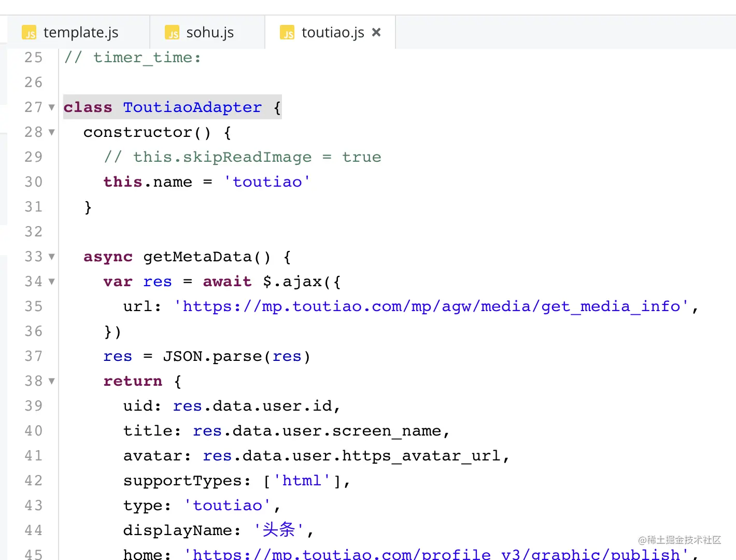Click line number 37 in the gutter
This screenshot has height=560, width=736.
click(34, 356)
